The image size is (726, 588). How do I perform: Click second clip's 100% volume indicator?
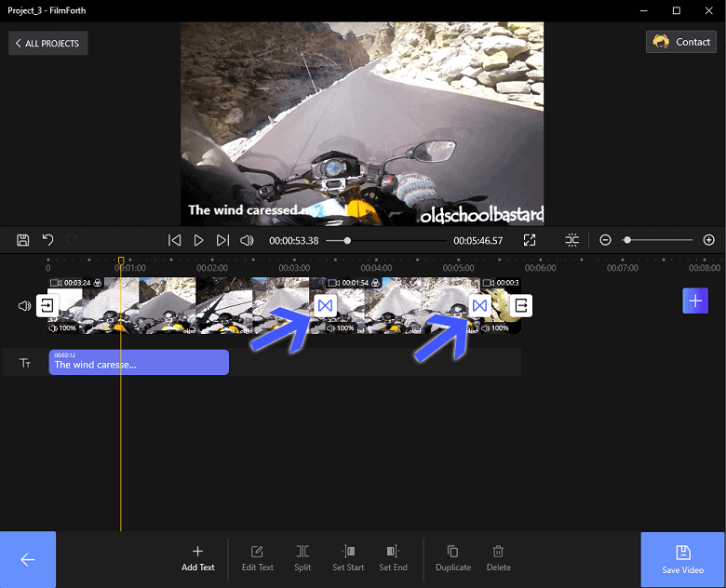(x=341, y=327)
